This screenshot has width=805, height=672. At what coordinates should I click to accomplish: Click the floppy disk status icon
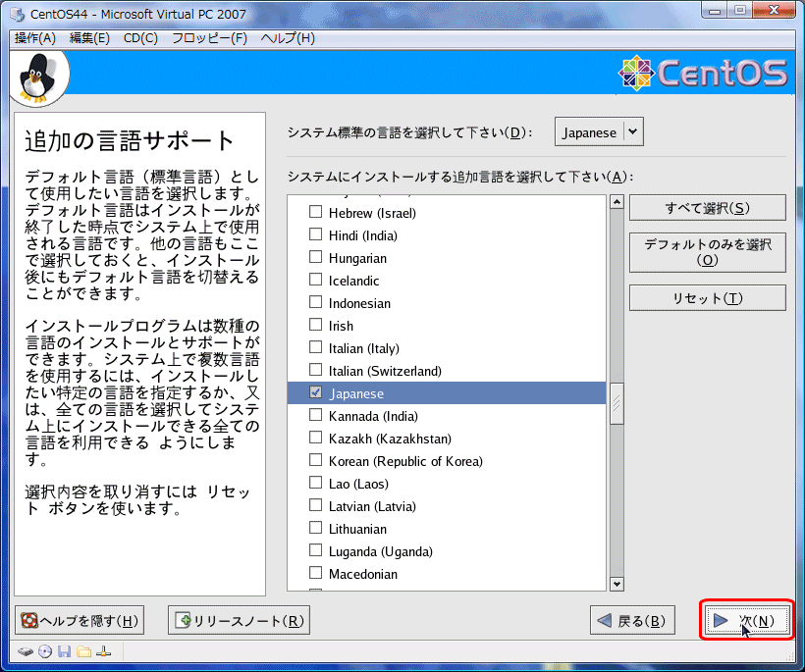tap(64, 652)
